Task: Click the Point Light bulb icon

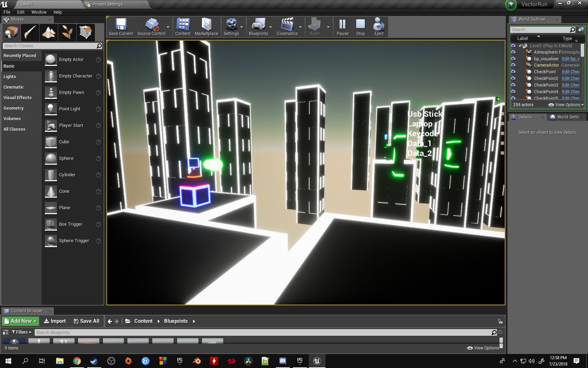Action: coord(51,109)
